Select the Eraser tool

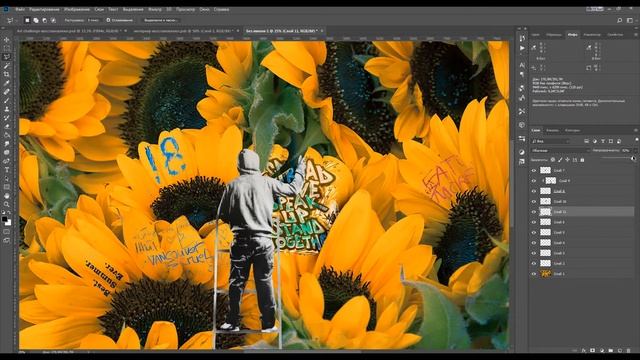[7, 126]
